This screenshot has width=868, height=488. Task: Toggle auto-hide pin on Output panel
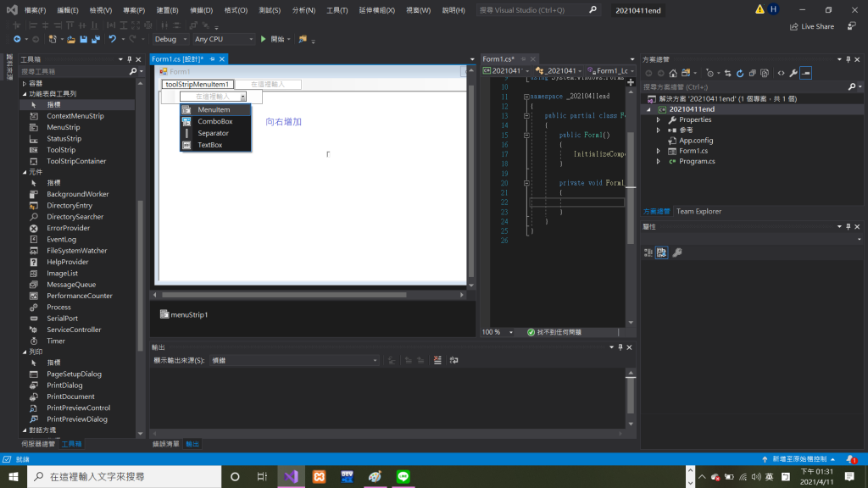[620, 347]
